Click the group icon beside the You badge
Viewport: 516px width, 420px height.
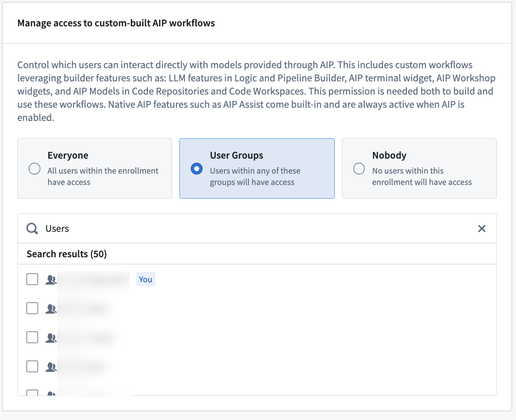pos(51,280)
